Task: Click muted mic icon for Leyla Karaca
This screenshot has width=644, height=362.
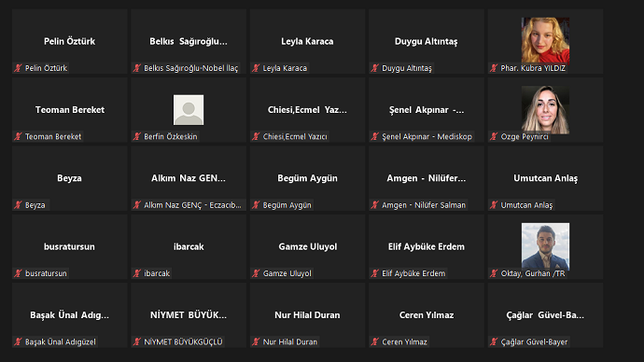Action: [256, 68]
